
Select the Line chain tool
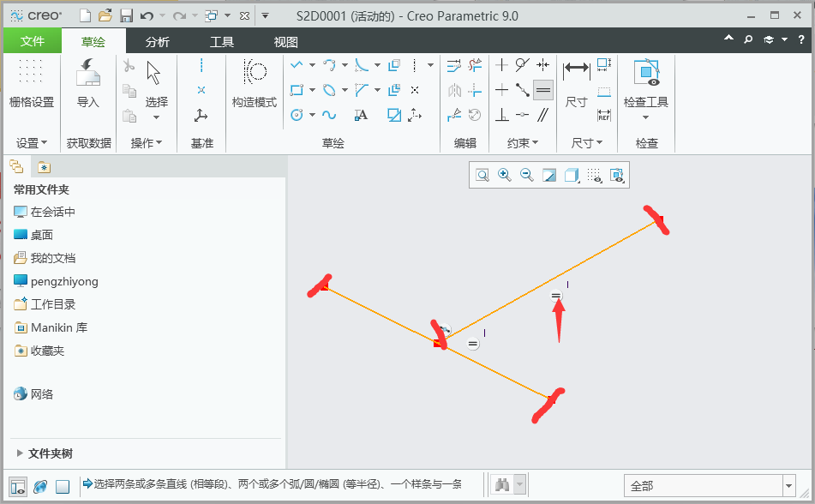coord(297,65)
